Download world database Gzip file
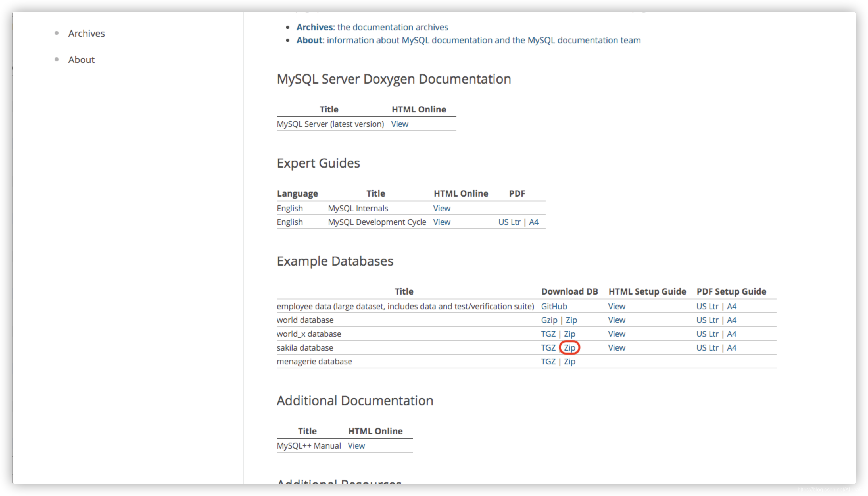This screenshot has height=496, width=868. click(549, 320)
